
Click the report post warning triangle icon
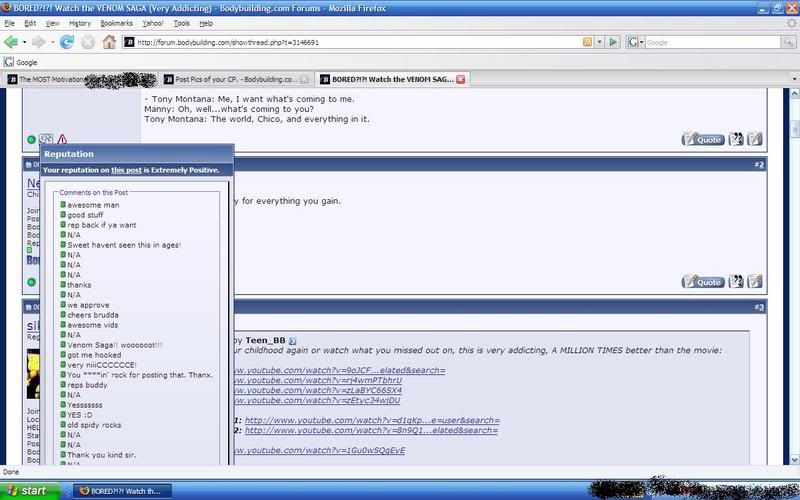point(62,139)
